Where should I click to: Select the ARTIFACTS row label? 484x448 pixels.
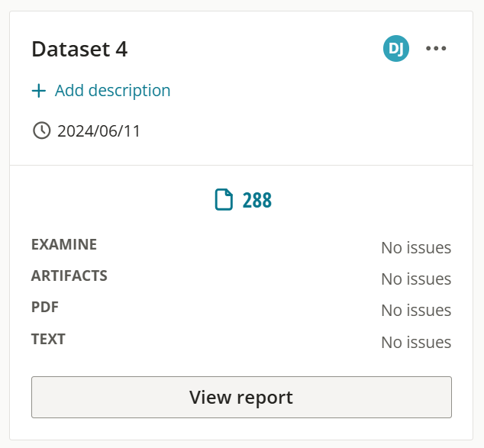pos(69,276)
